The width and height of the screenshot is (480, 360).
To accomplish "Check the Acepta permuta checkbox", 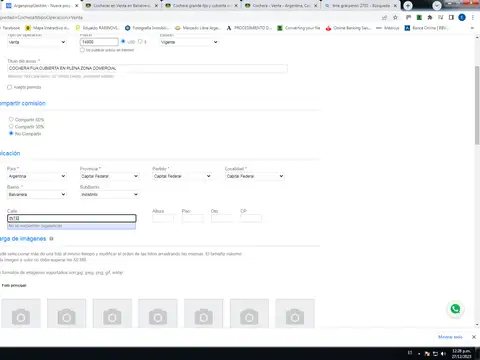I will tap(9, 87).
